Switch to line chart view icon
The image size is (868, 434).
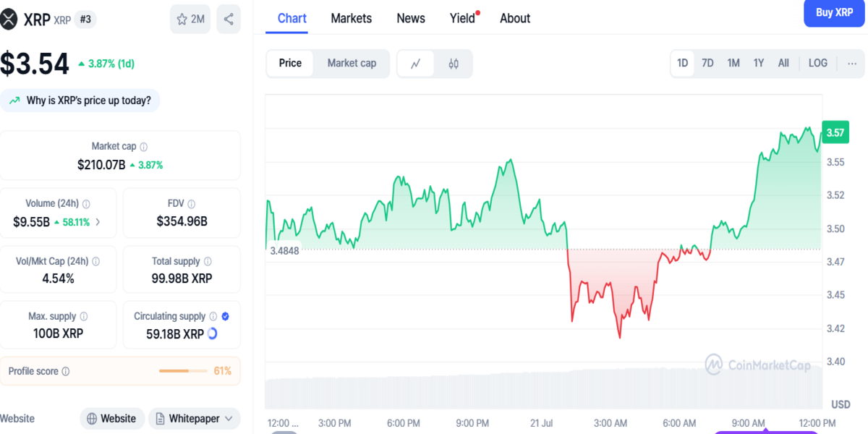pyautogui.click(x=416, y=64)
